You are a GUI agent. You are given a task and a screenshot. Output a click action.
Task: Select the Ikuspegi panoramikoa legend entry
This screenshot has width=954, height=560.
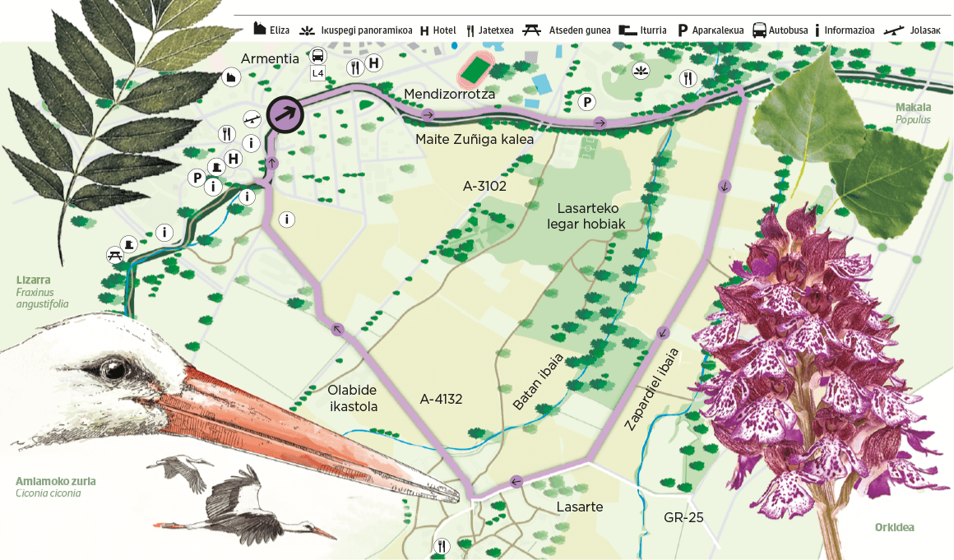pos(355,30)
